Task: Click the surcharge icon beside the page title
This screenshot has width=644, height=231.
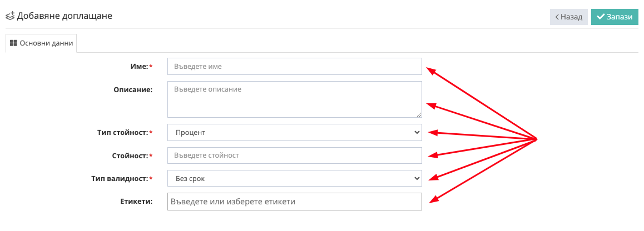Action: [x=10, y=16]
